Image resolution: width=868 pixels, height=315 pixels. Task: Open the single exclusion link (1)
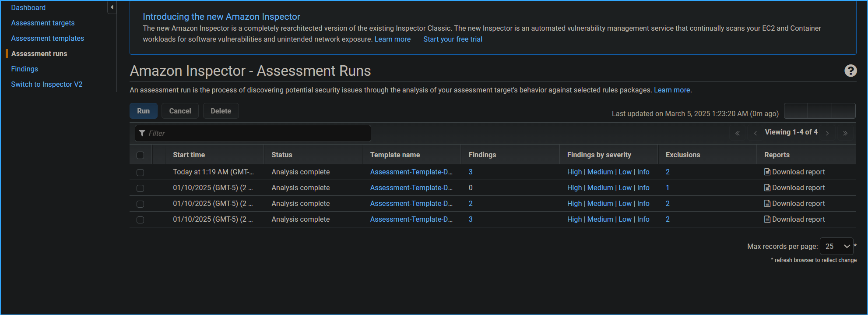668,188
